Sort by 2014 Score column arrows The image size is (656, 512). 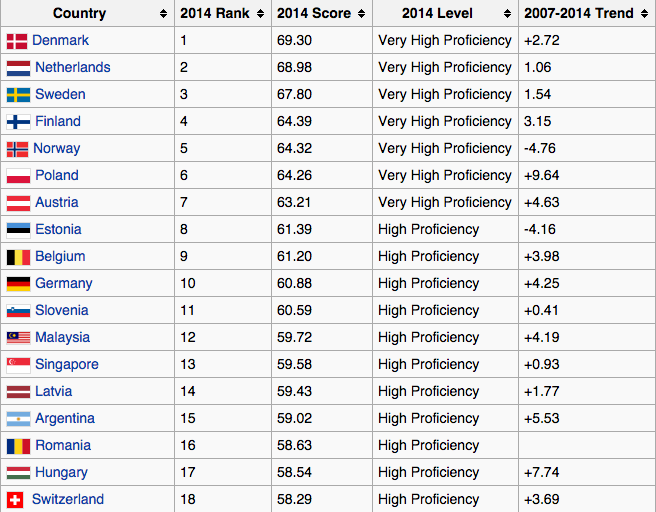click(x=360, y=14)
